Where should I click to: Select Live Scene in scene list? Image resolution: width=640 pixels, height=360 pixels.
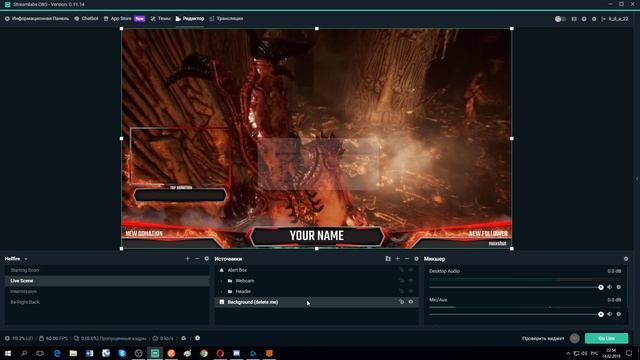[107, 281]
